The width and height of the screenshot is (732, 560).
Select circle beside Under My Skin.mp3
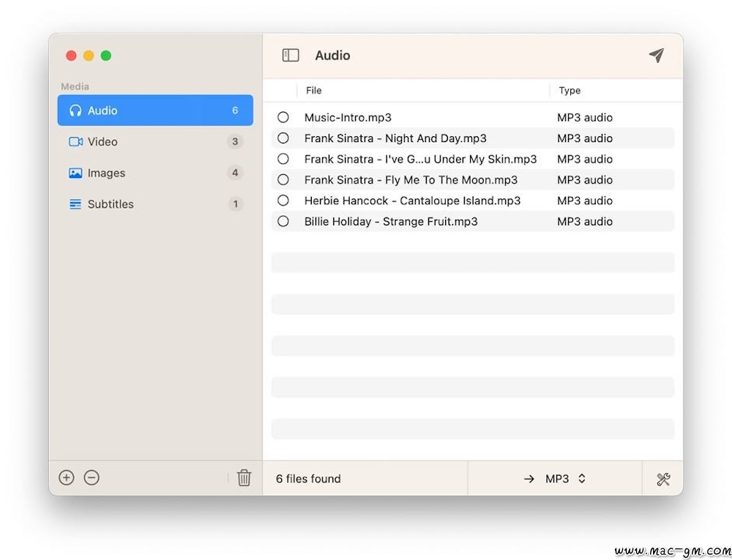283,159
